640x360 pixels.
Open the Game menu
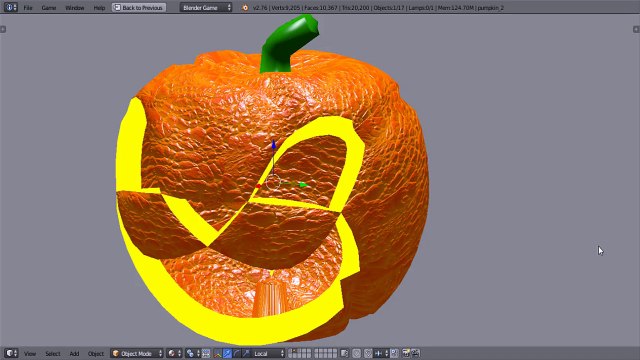pyautogui.click(x=49, y=8)
